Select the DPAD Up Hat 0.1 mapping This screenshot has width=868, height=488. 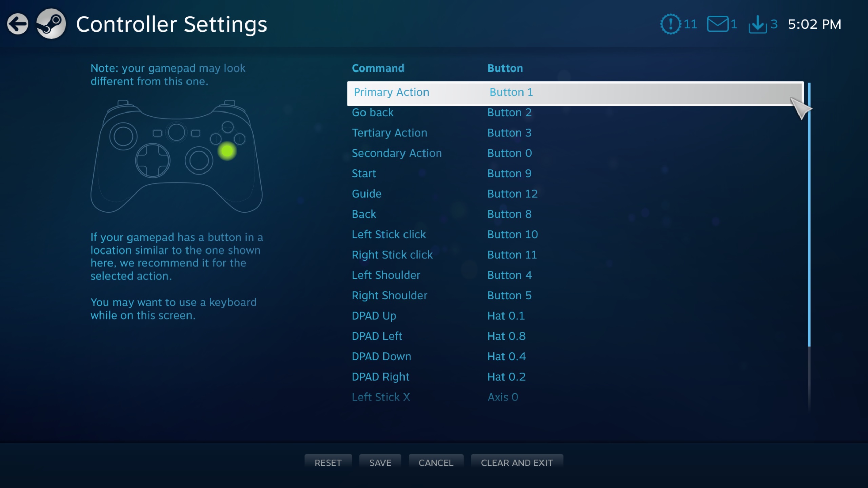pos(573,315)
